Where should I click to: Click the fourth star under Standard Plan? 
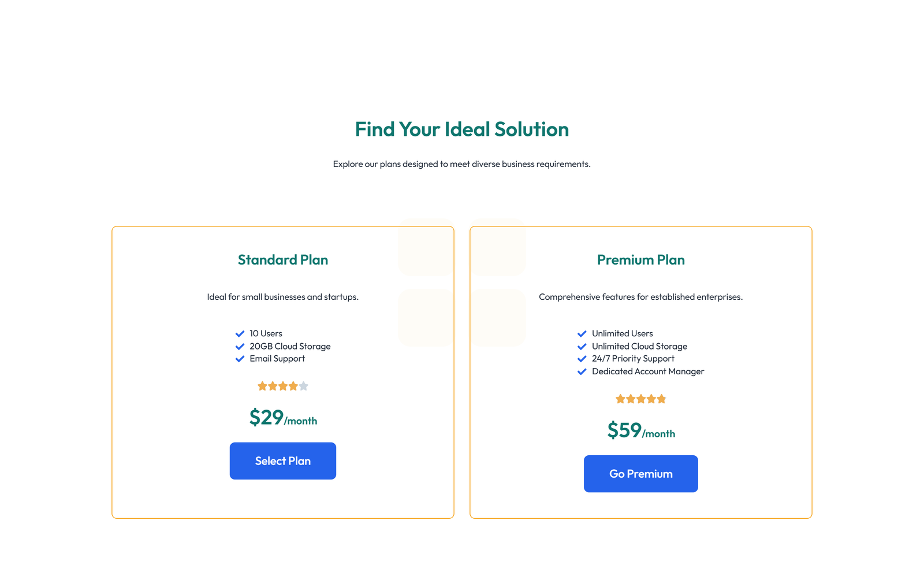click(x=293, y=386)
